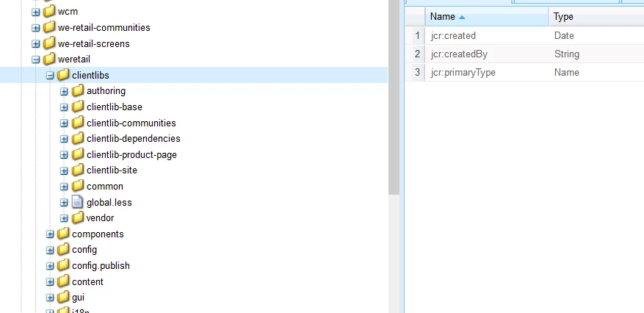644x313 pixels.
Task: Sort properties by Name column header
Action: pos(487,17)
